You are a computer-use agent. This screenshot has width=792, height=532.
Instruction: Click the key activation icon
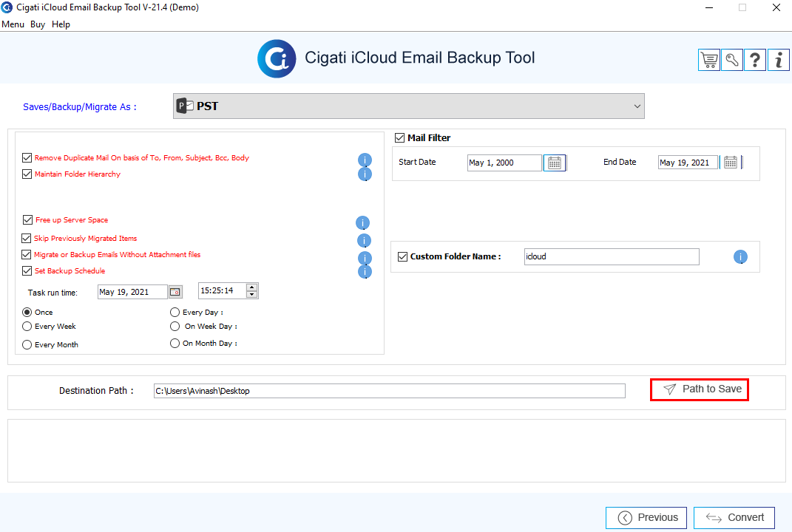pyautogui.click(x=732, y=60)
